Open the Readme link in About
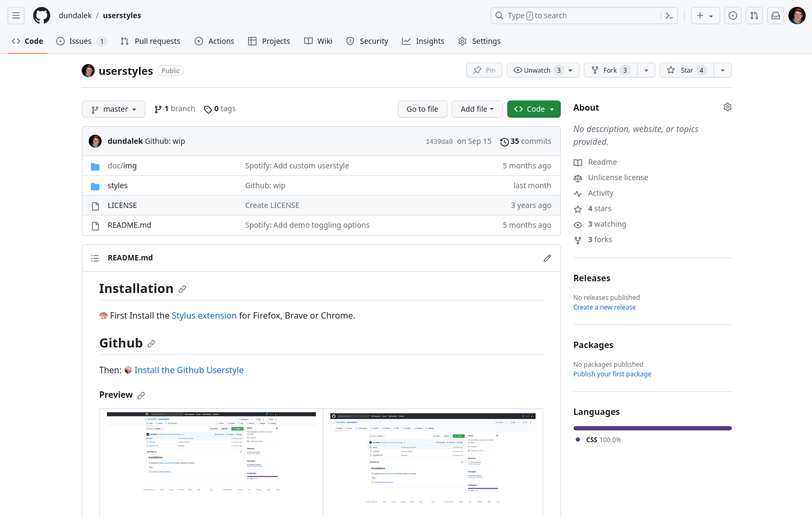The image size is (812, 517). click(596, 162)
